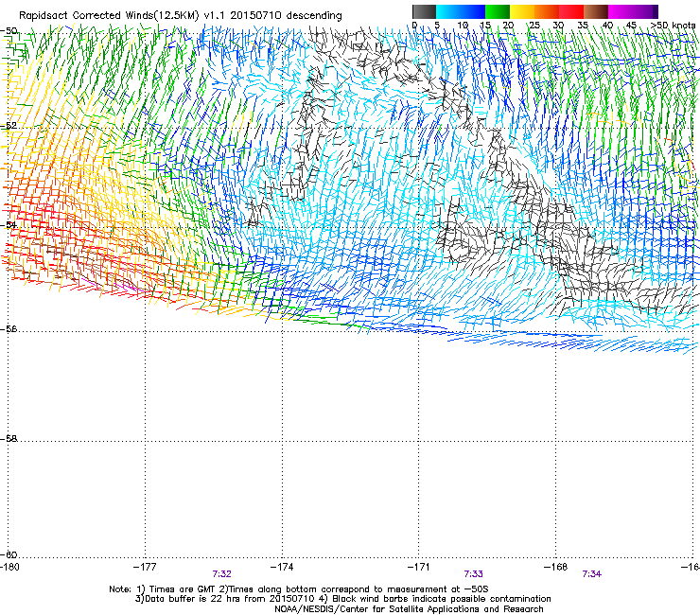Viewport: 700px width, 615px height.
Task: Click the NOAA/NESDIS credit line
Action: tap(409, 609)
